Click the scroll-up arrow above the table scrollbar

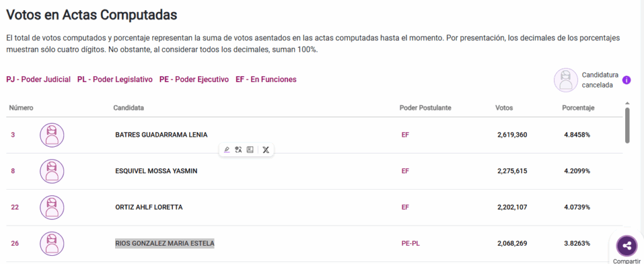[x=627, y=103]
